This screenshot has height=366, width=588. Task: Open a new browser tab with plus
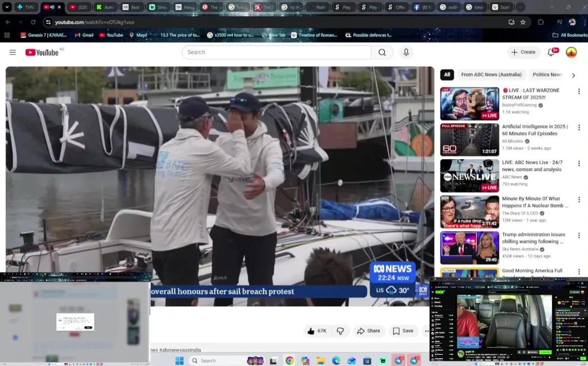(520, 7)
